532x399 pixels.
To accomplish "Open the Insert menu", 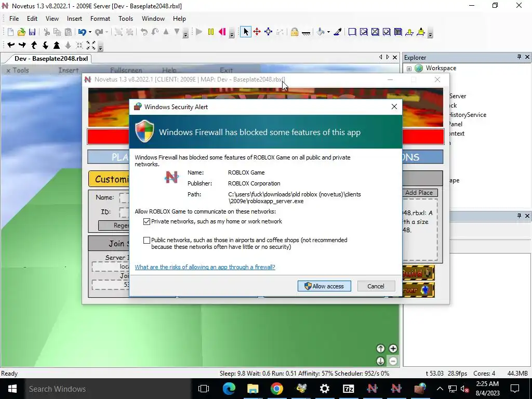I will pyautogui.click(x=74, y=19).
